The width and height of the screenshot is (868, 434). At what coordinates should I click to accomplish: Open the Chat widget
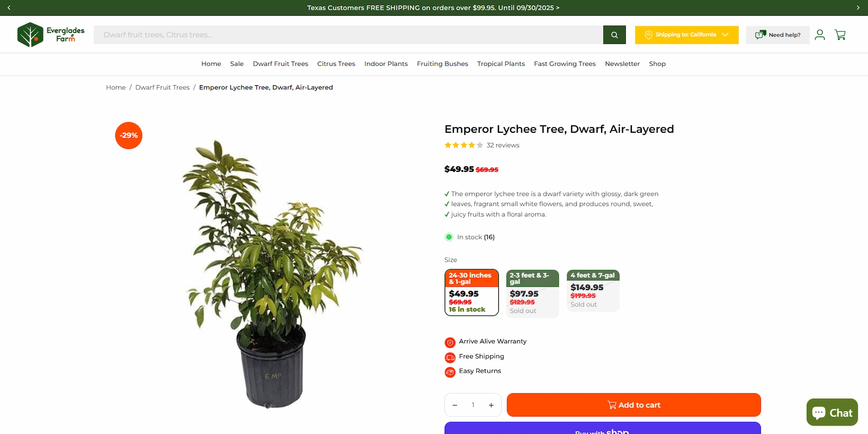coord(832,412)
